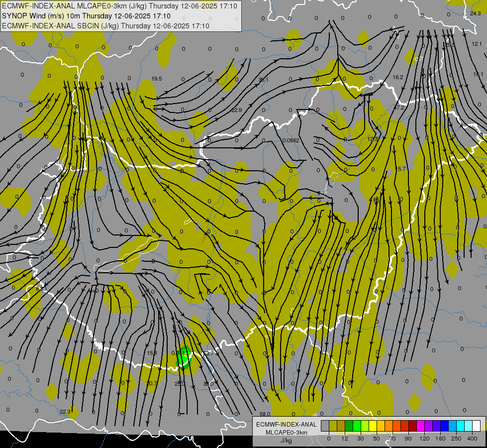Viewport: 487px width, 448px height.
Task: Click the map value 15.7
Action: pyautogui.click(x=400, y=169)
